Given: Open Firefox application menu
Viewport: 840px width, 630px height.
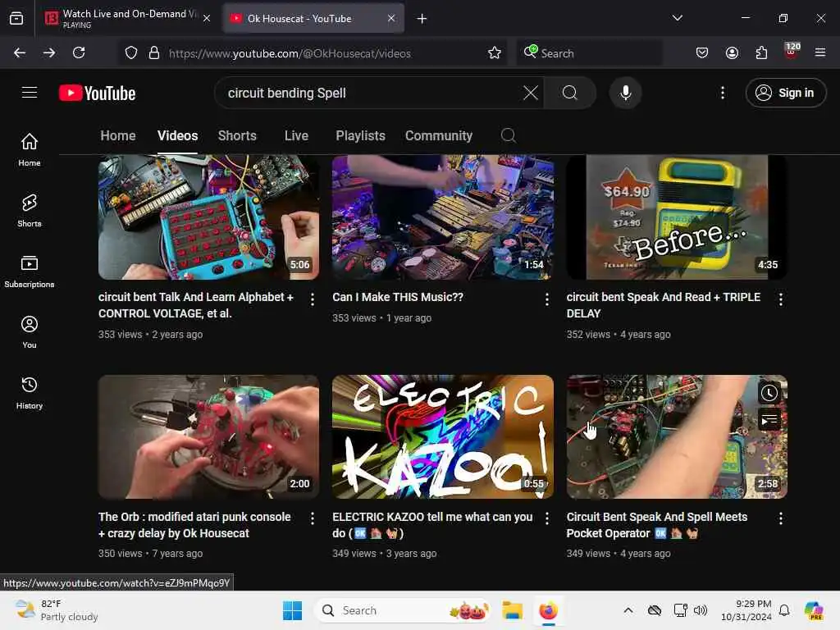Looking at the screenshot, I should [x=820, y=52].
